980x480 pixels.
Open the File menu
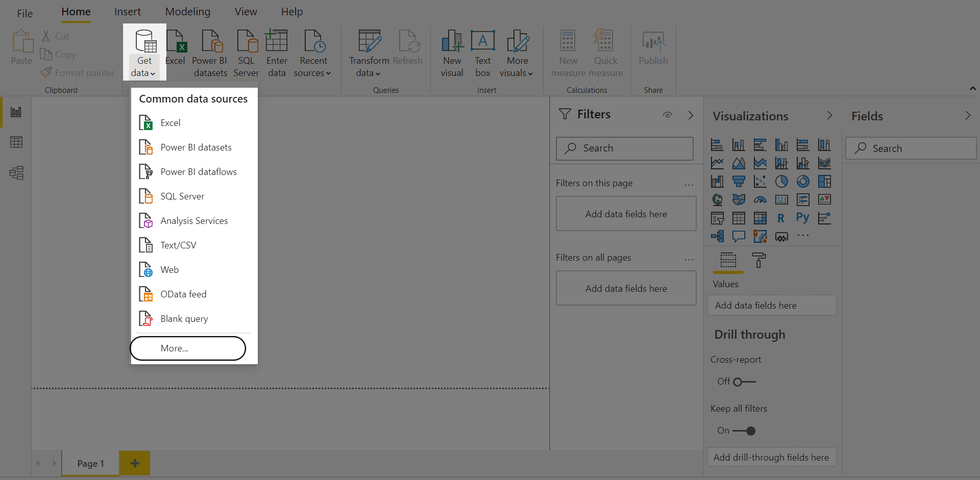[24, 13]
